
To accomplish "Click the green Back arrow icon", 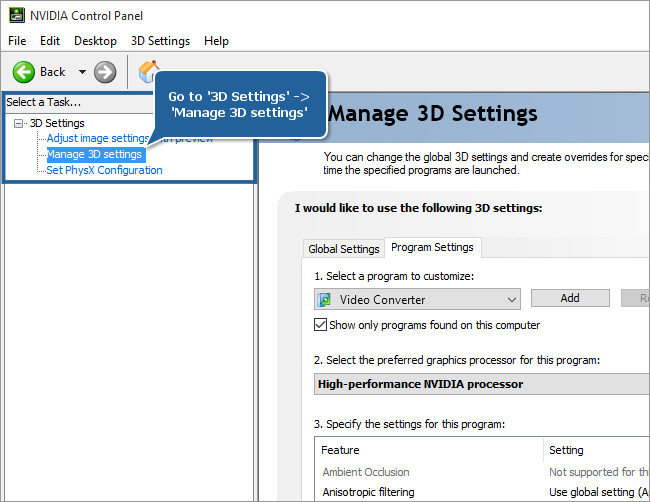I will point(24,72).
